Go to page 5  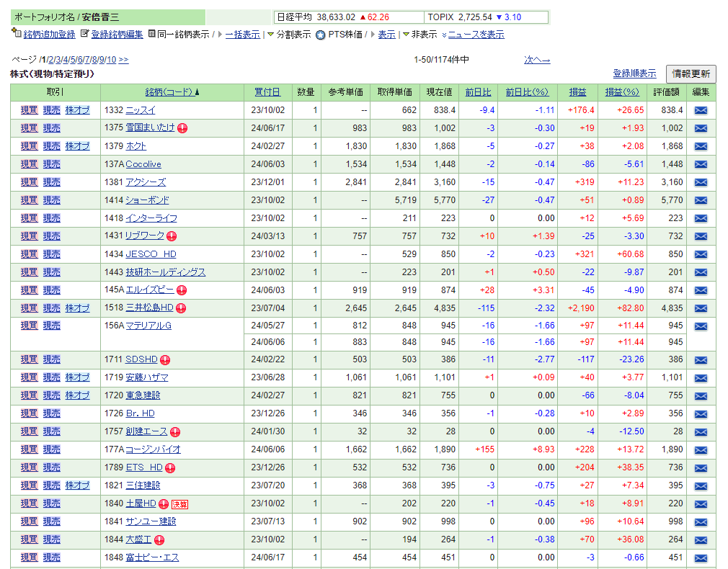pyautogui.click(x=72, y=60)
